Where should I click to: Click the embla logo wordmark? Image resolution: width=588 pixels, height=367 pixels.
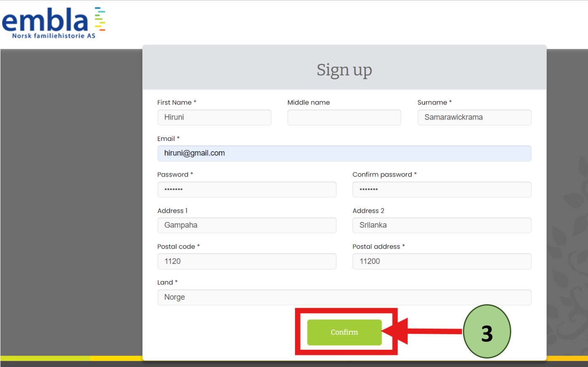pyautogui.click(x=45, y=20)
